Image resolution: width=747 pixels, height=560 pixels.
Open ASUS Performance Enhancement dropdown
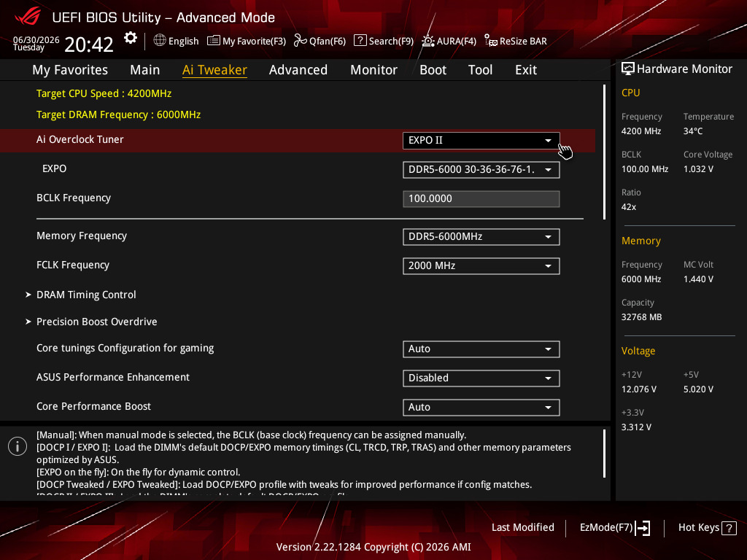(481, 378)
